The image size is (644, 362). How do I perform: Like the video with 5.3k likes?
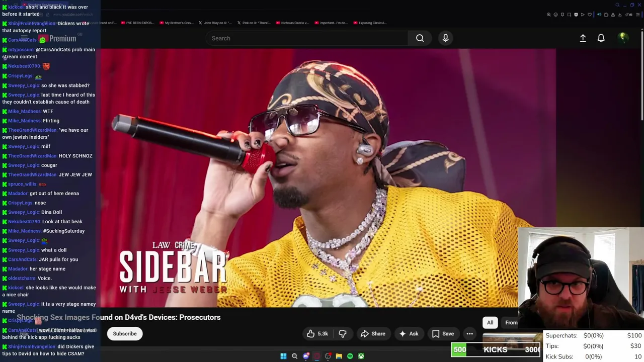point(317,334)
